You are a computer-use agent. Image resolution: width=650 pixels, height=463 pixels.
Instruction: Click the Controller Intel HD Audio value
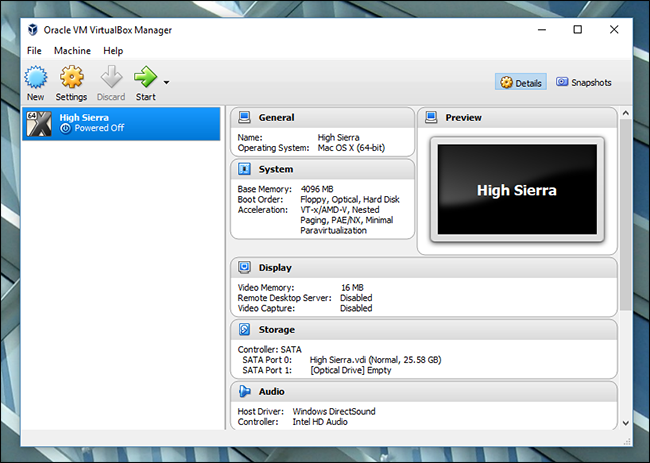(x=320, y=422)
